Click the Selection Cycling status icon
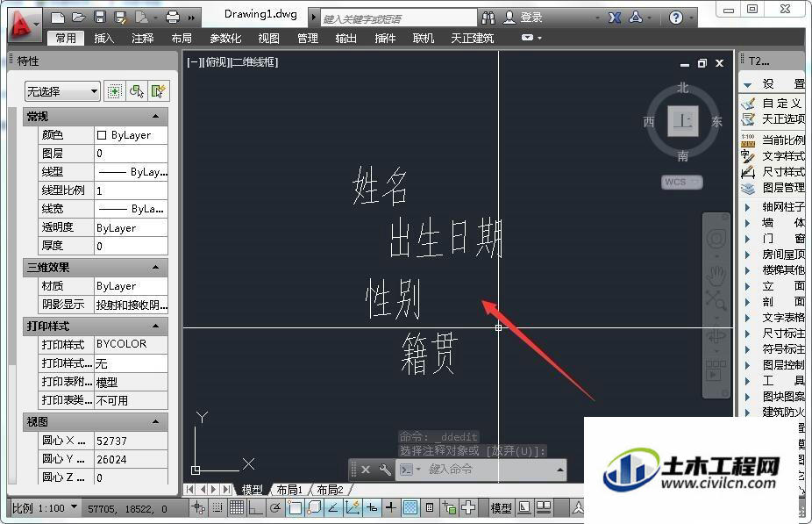Screen dimensions: 812x524 tap(449, 508)
